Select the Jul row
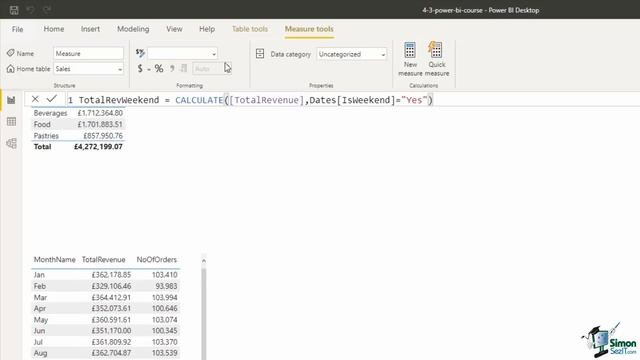The height and width of the screenshot is (360, 640). [x=105, y=342]
